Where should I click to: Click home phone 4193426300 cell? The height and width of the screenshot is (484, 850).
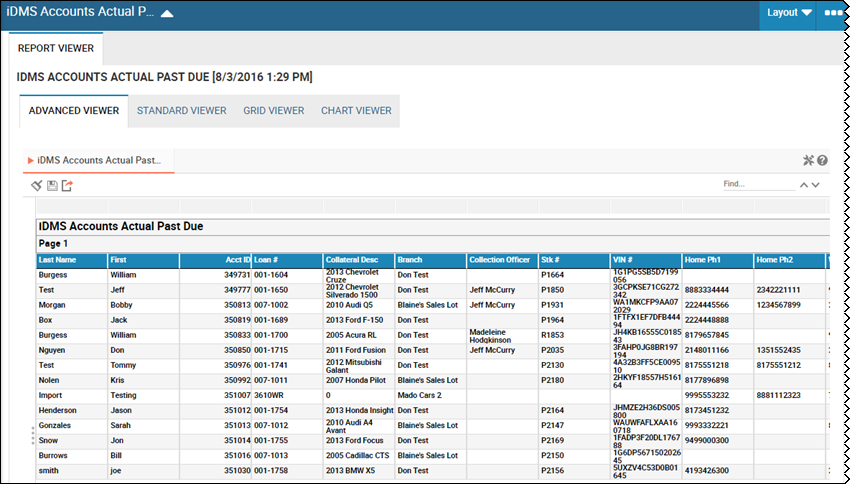(718, 472)
